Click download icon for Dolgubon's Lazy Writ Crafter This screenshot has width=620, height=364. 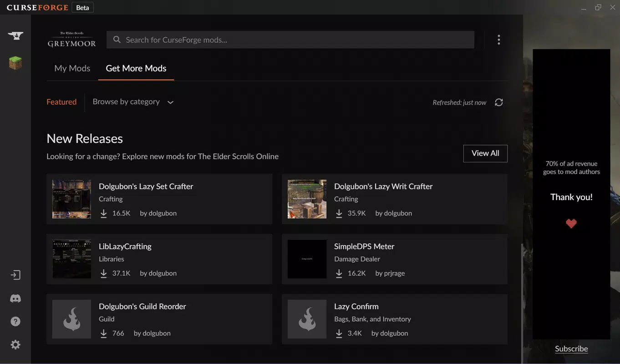tap(339, 213)
